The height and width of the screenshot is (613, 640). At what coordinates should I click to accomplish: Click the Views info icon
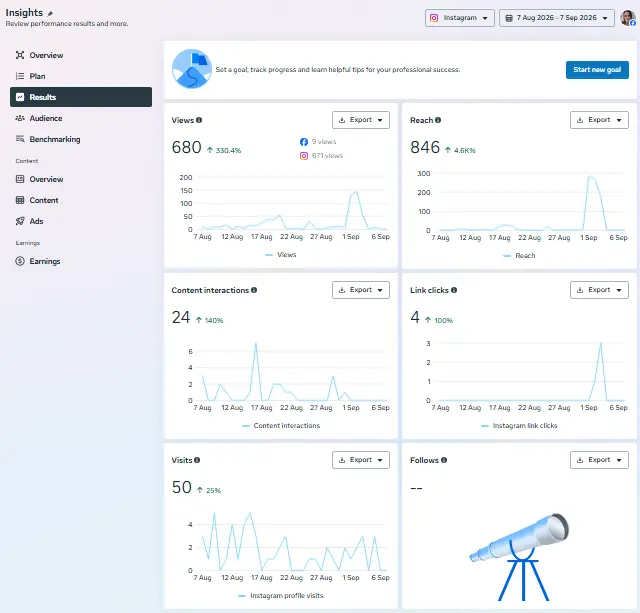coord(199,120)
